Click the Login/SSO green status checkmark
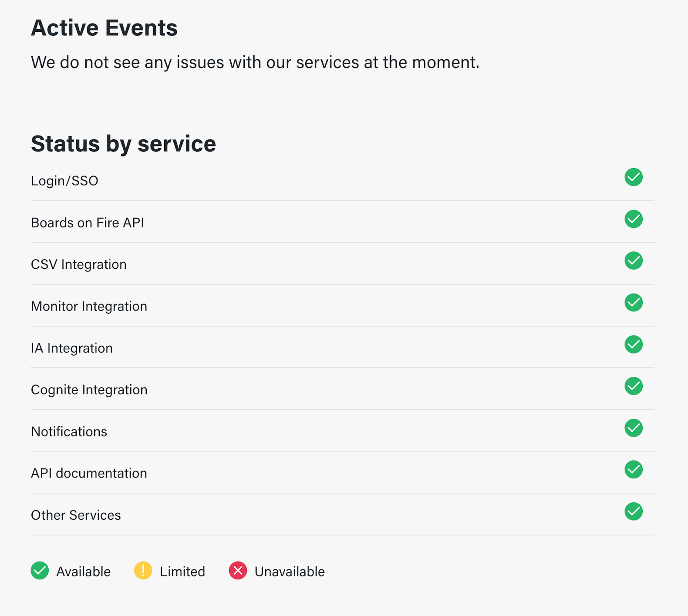This screenshot has width=688, height=616. [x=633, y=177]
